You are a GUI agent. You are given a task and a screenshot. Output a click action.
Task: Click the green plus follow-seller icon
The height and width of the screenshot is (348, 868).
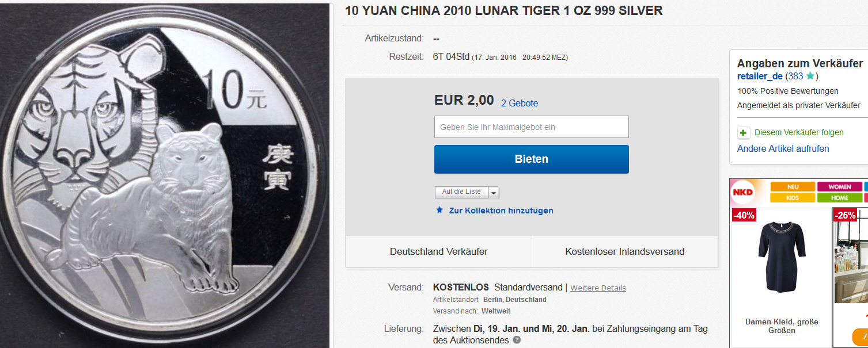click(744, 133)
